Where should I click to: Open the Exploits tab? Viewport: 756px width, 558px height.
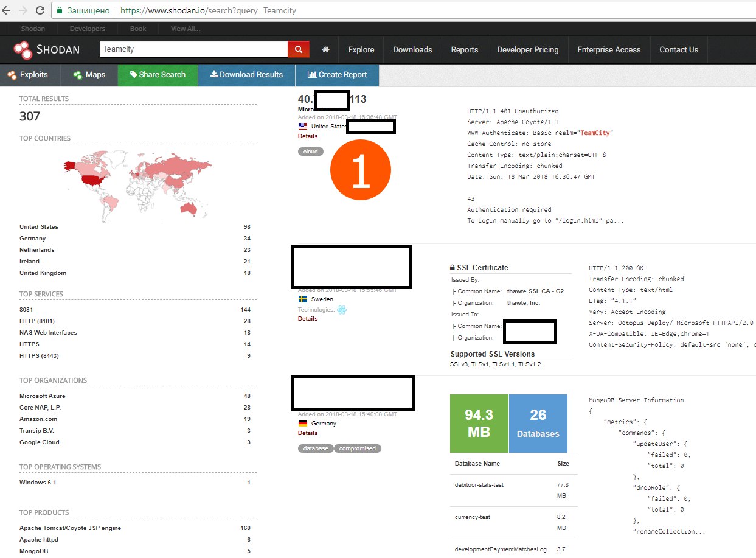(x=30, y=75)
